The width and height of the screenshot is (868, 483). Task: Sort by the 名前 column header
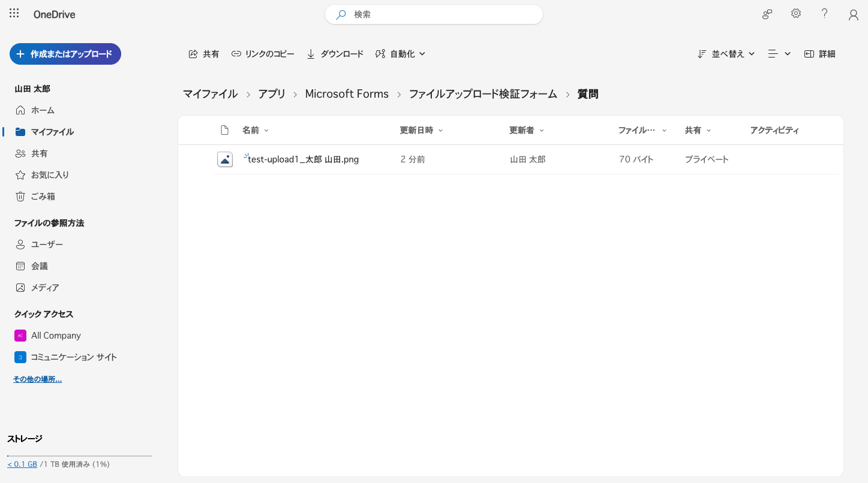[x=256, y=130]
